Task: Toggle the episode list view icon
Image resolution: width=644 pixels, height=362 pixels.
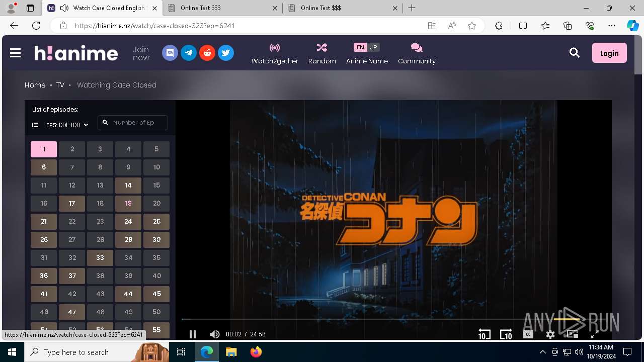Action: click(35, 125)
